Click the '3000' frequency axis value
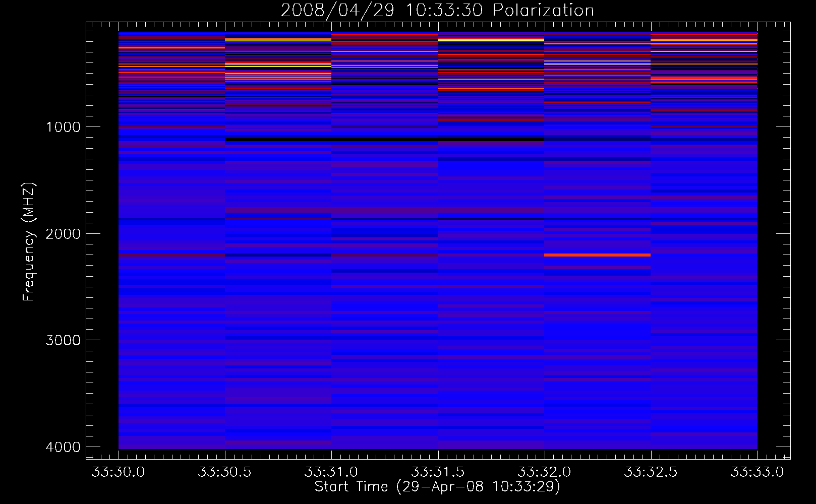 pos(64,340)
